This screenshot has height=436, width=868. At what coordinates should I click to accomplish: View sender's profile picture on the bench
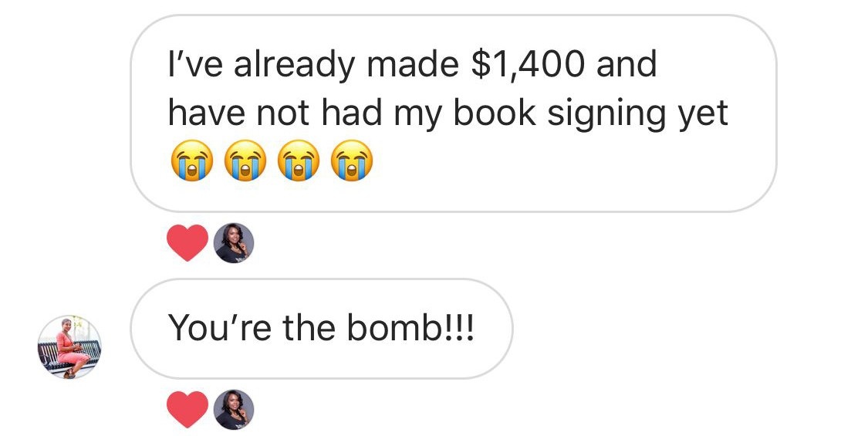[x=69, y=347]
